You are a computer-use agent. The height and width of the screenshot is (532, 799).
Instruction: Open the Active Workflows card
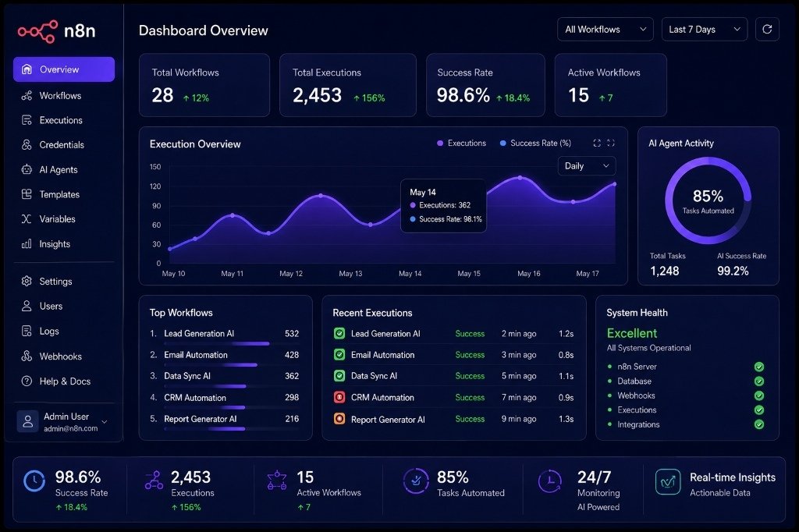(610, 85)
